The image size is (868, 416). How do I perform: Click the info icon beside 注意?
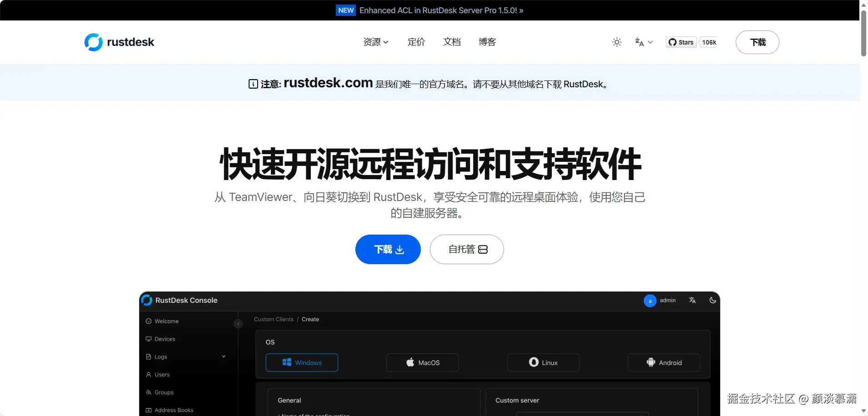[x=253, y=84]
